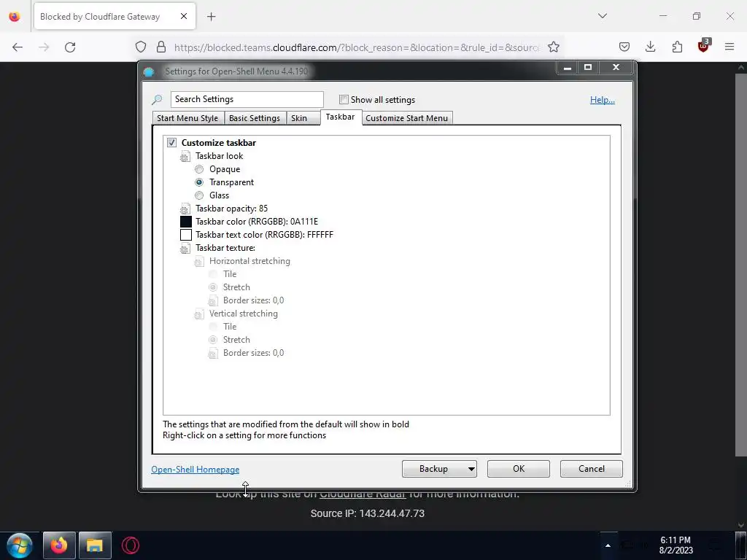Open the Open-Shell Homepage link
Viewport: 747px width, 560px height.
[196, 470]
